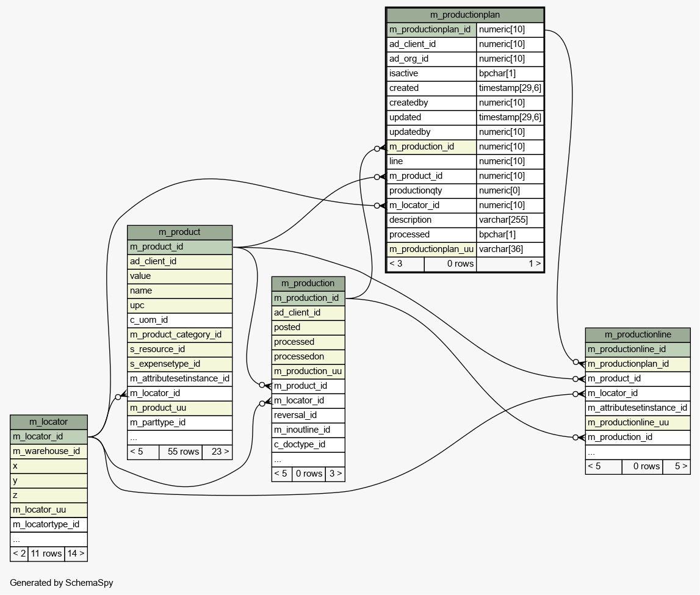This screenshot has height=595, width=700.
Task: Select processedon column in m_production
Action: coord(308,357)
